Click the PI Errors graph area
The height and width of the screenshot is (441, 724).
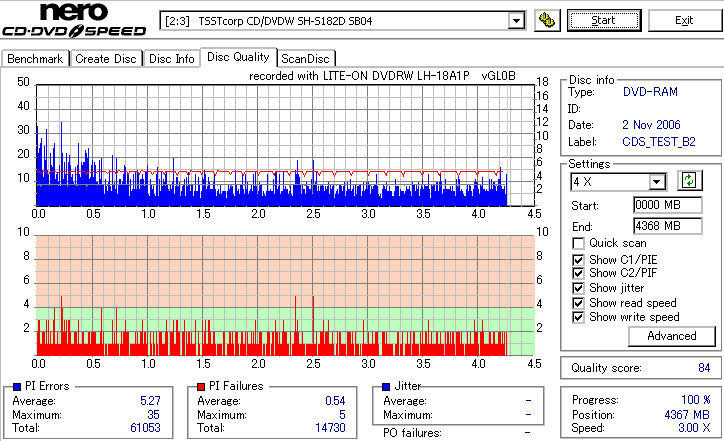coord(285,145)
